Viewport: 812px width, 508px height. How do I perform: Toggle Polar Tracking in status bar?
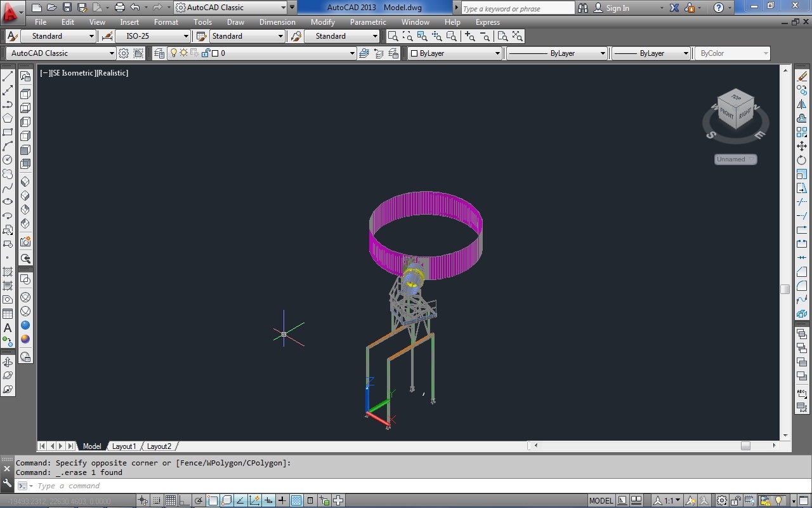coord(199,501)
